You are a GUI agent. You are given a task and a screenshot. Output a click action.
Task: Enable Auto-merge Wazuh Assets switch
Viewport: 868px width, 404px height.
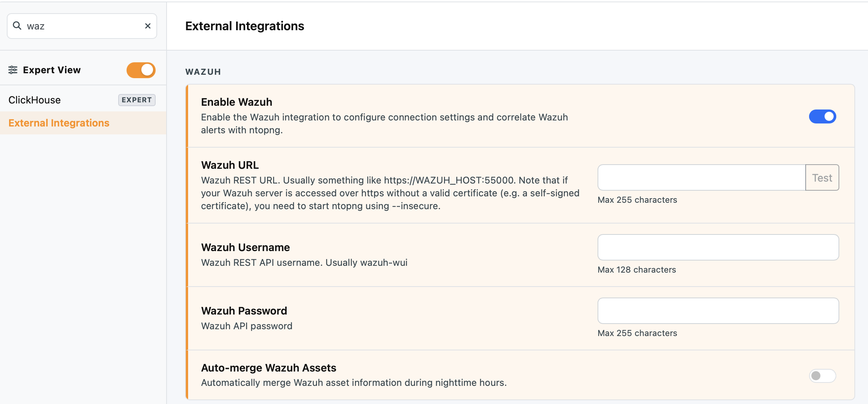pyautogui.click(x=822, y=376)
